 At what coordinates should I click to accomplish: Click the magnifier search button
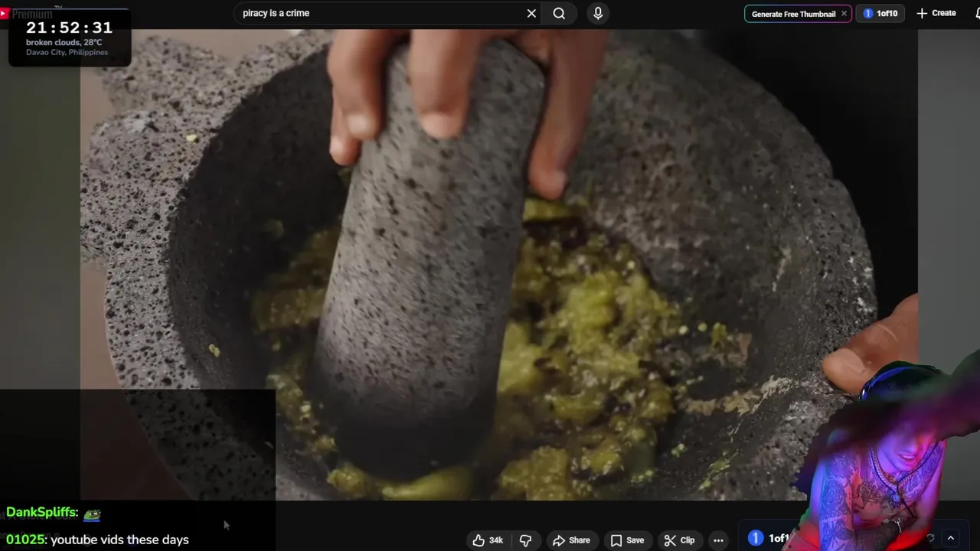[559, 13]
